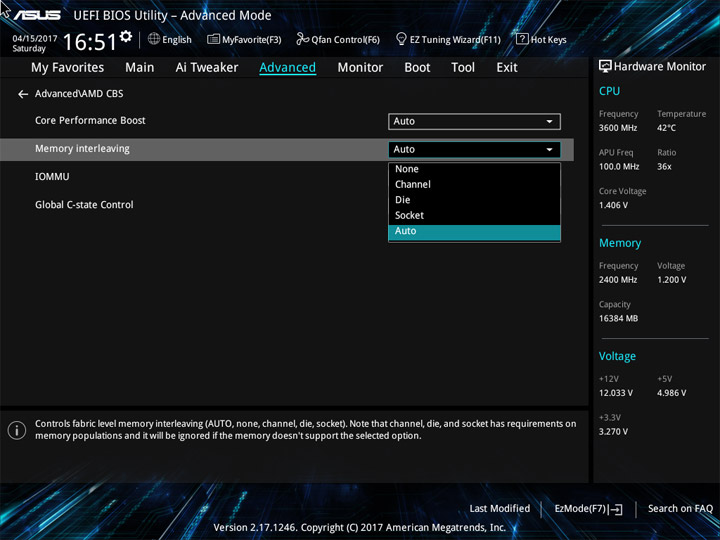Launch EZ Tuning Wizard(F11) bulb icon
Image resolution: width=720 pixels, height=540 pixels.
coord(401,39)
